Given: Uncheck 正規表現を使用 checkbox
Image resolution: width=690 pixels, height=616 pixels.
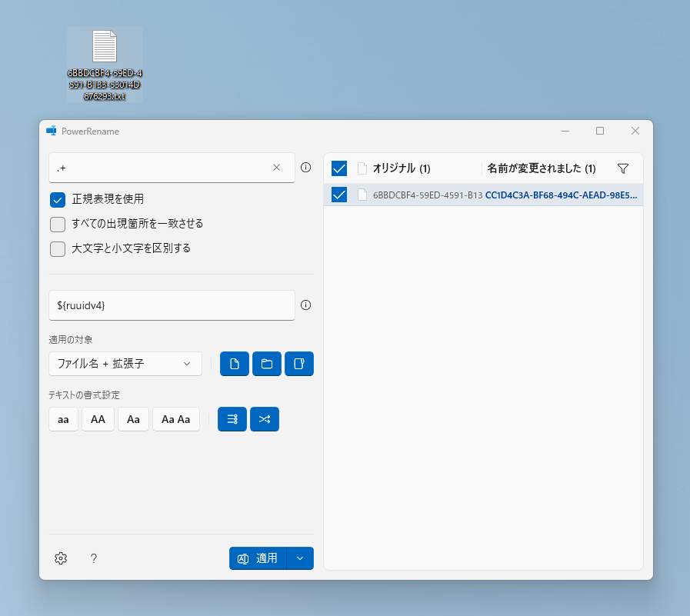Looking at the screenshot, I should coord(57,199).
